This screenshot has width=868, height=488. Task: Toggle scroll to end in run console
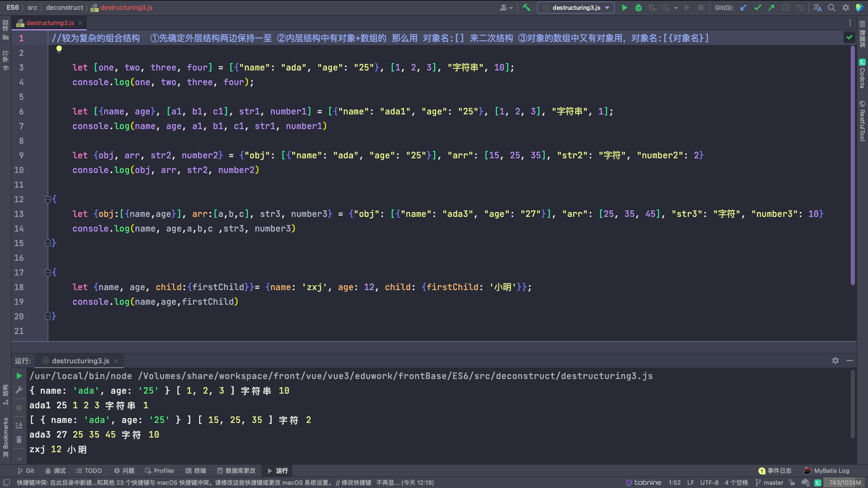[19, 425]
